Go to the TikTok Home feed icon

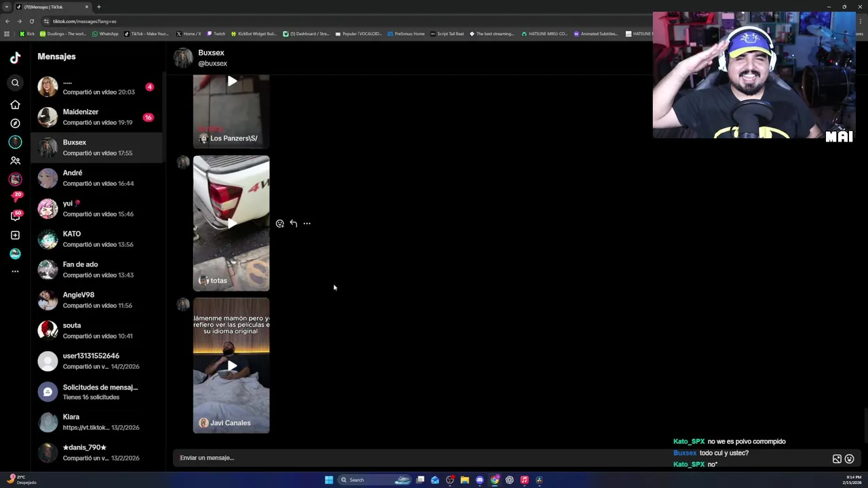pyautogui.click(x=15, y=104)
